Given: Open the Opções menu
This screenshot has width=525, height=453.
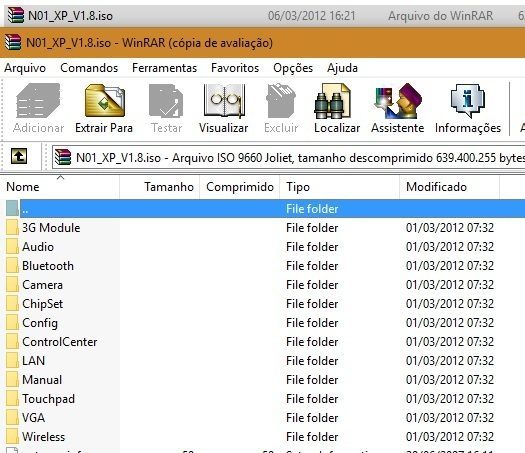Looking at the screenshot, I should (x=293, y=68).
